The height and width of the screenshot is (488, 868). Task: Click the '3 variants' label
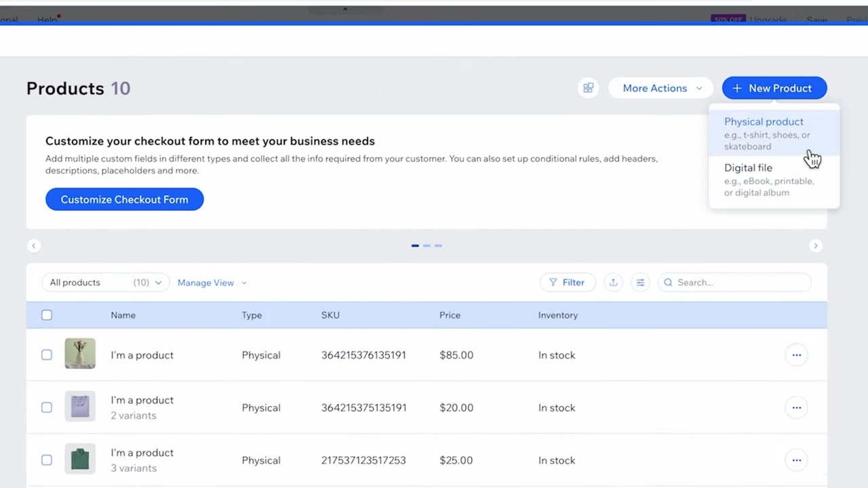point(134,468)
